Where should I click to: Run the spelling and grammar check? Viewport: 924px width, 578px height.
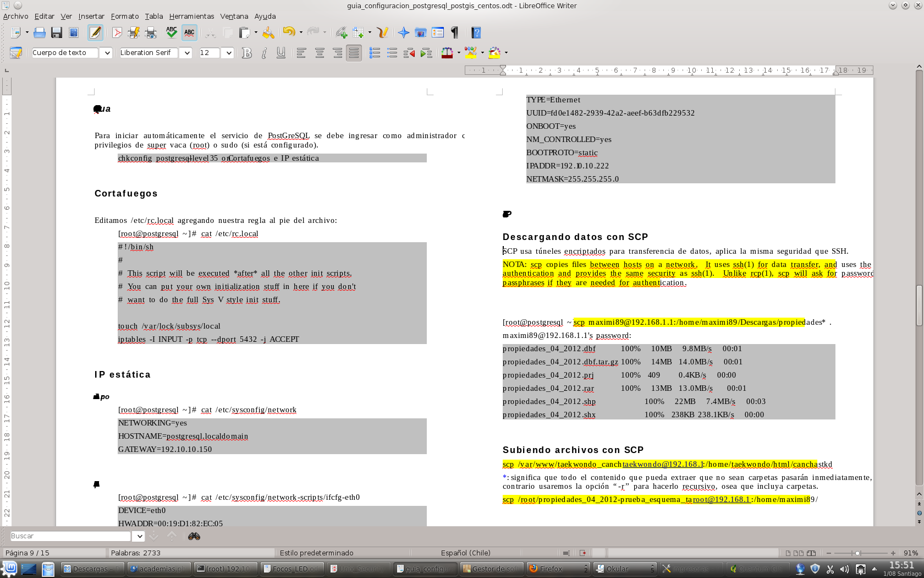tap(172, 33)
